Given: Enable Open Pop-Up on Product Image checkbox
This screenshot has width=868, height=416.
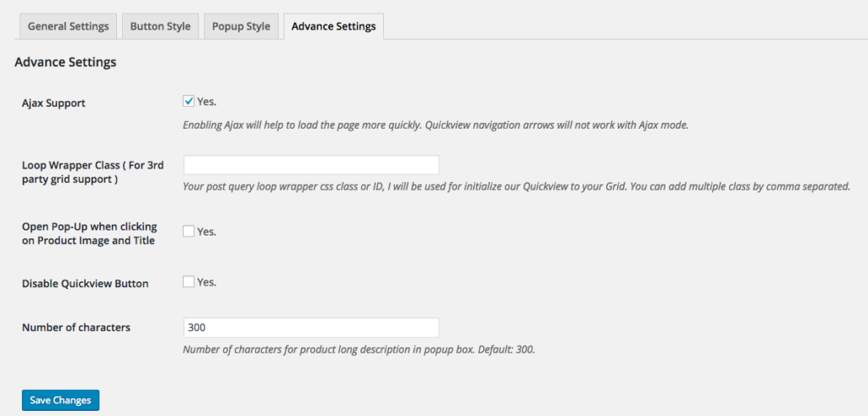Looking at the screenshot, I should point(189,231).
